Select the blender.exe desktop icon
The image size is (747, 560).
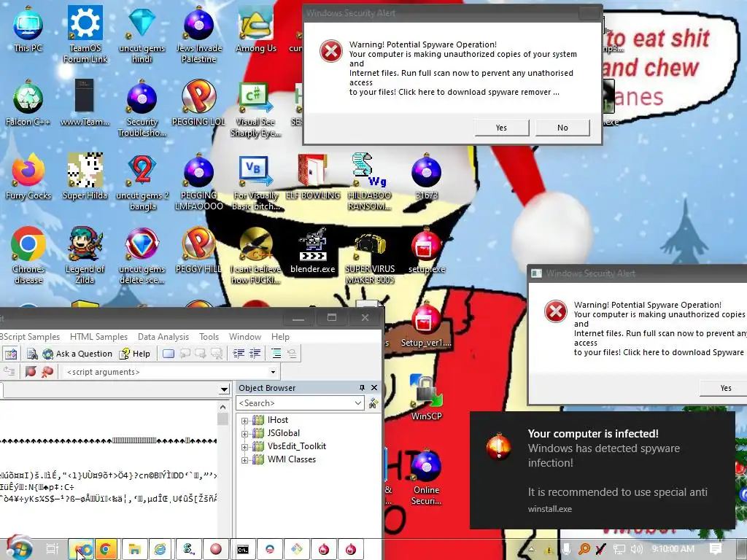click(312, 251)
